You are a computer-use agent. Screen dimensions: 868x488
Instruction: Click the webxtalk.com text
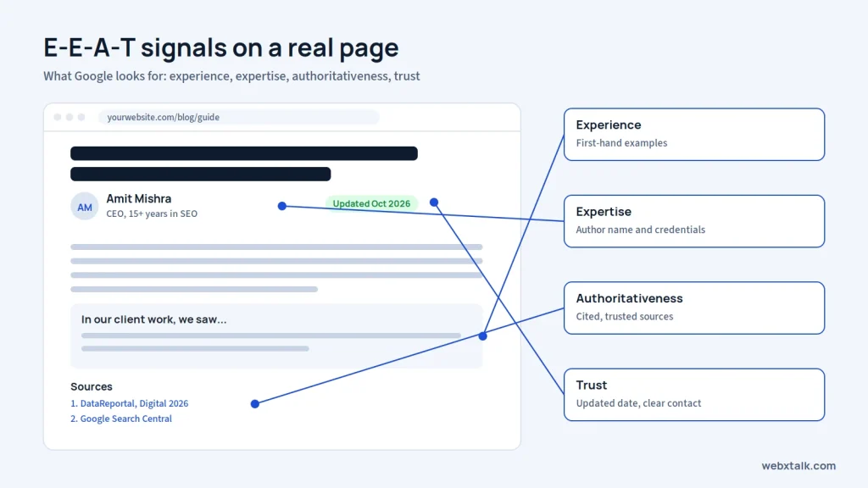pos(798,466)
